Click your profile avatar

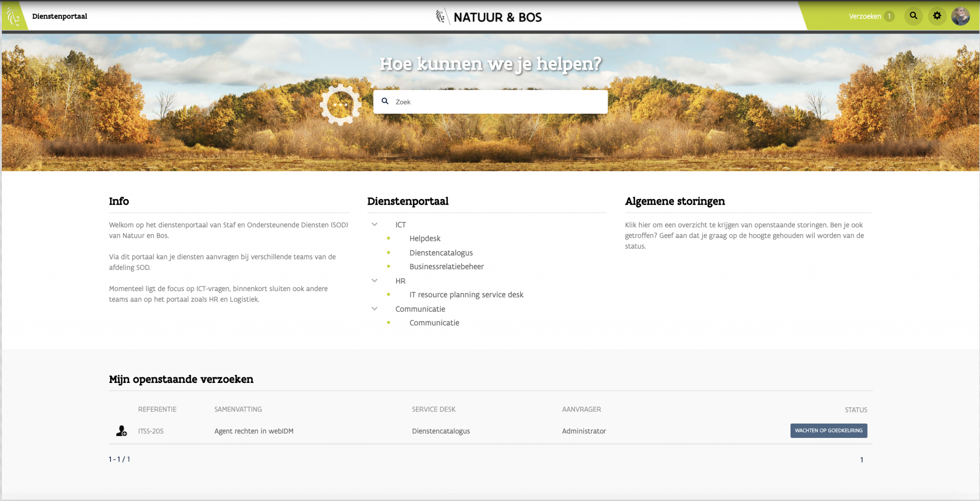click(961, 16)
